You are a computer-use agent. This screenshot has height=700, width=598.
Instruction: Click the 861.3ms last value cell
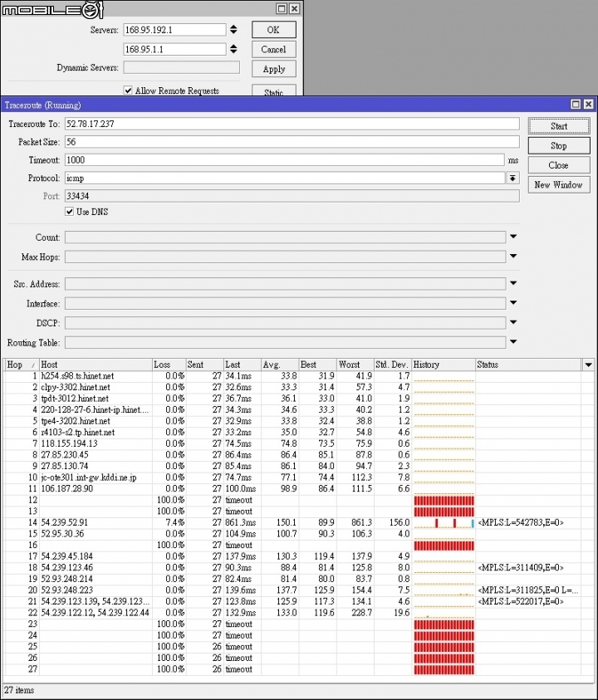point(241,522)
